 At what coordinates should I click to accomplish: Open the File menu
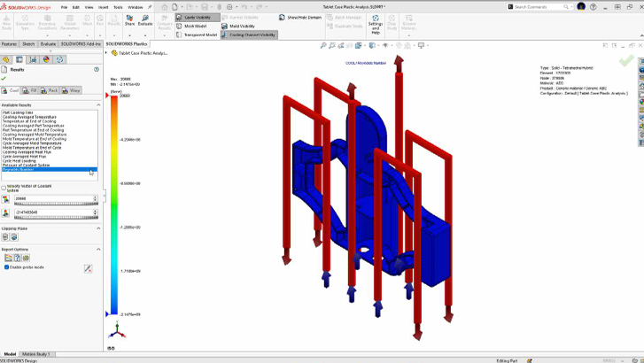pyautogui.click(x=64, y=7)
